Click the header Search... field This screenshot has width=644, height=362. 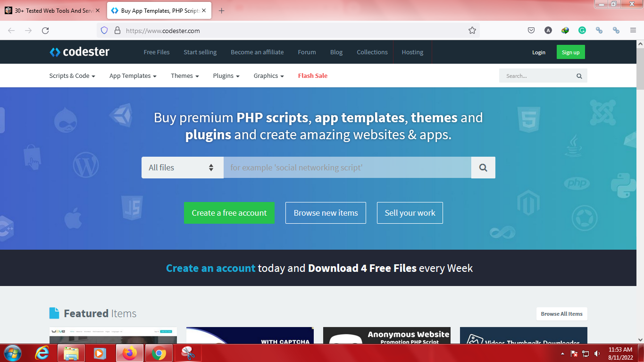click(x=537, y=76)
